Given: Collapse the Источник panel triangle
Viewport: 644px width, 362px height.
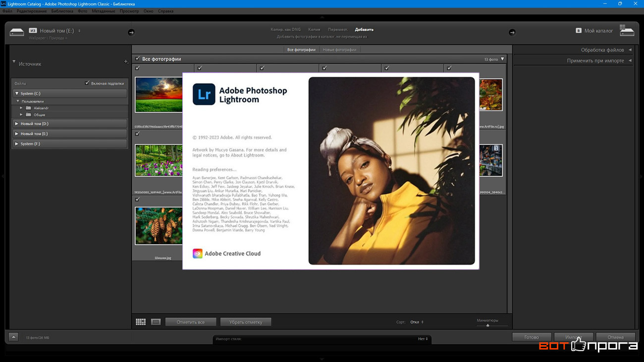Looking at the screenshot, I should tap(14, 62).
